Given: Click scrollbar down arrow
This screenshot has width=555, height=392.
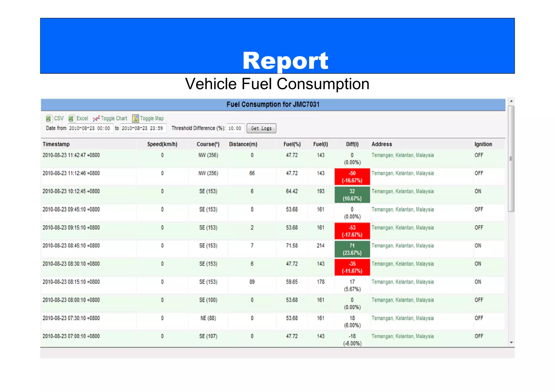Looking at the screenshot, I should pyautogui.click(x=511, y=343).
